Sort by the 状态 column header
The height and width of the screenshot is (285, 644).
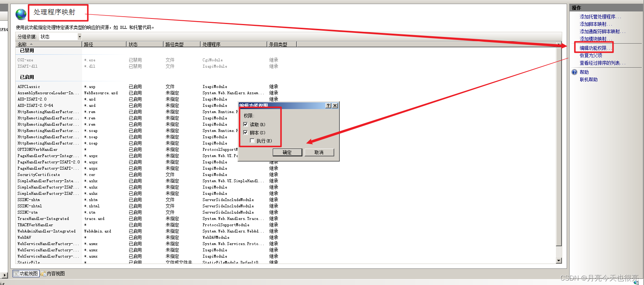(x=145, y=44)
